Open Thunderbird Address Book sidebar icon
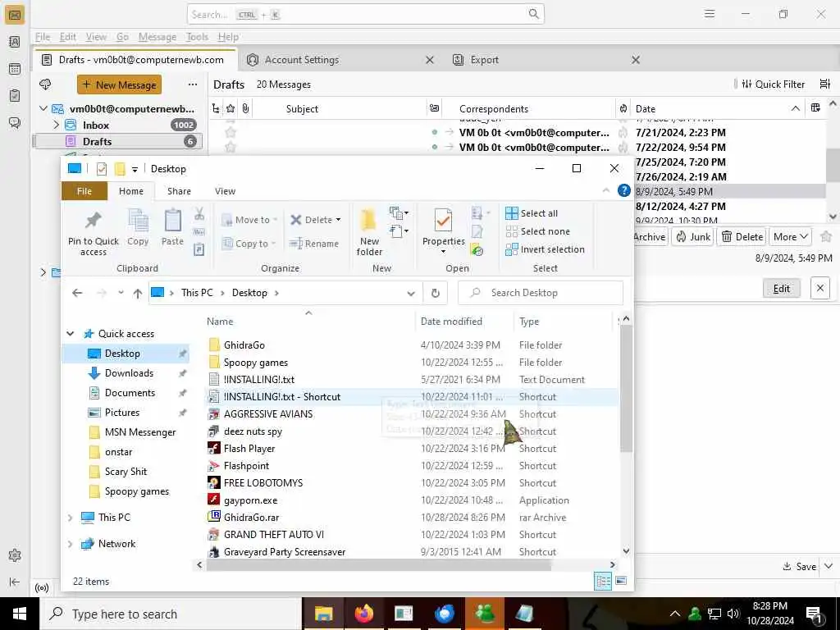The height and width of the screenshot is (630, 840). click(15, 42)
